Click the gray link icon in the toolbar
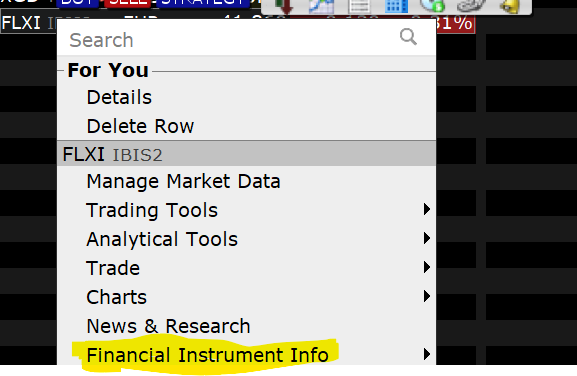The image size is (577, 376). point(471,6)
